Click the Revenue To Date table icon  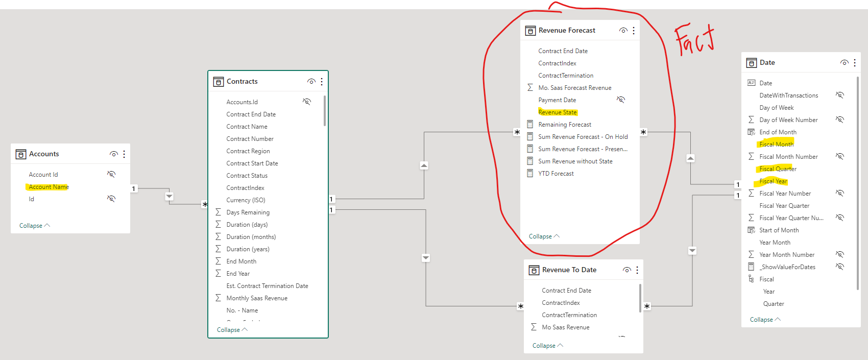pyautogui.click(x=534, y=270)
